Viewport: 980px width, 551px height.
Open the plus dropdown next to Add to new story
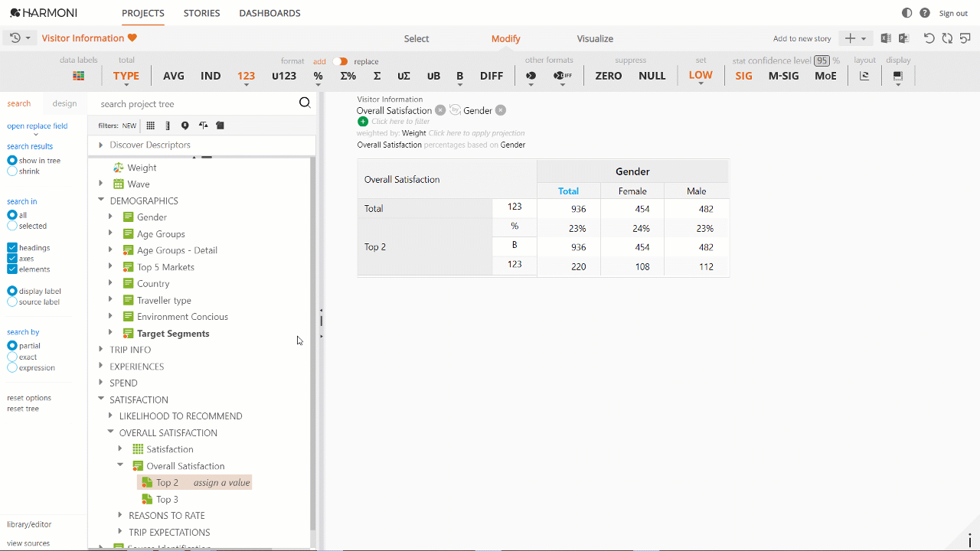pyautogui.click(x=855, y=38)
